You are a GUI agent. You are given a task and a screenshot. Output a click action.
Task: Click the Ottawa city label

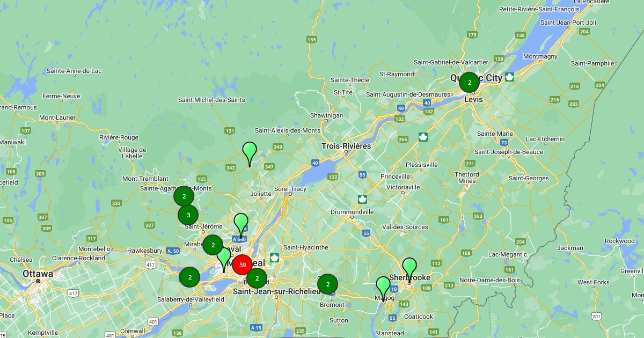point(38,274)
